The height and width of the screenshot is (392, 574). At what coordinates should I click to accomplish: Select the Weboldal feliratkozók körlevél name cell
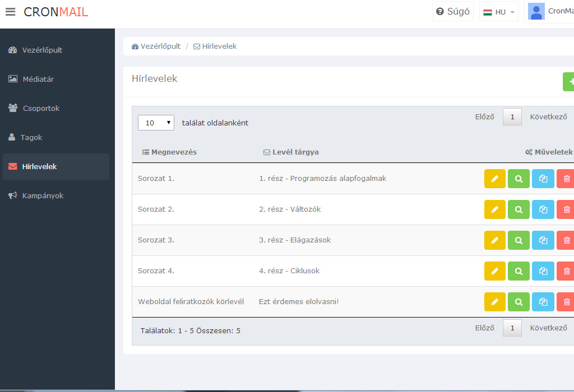191,302
